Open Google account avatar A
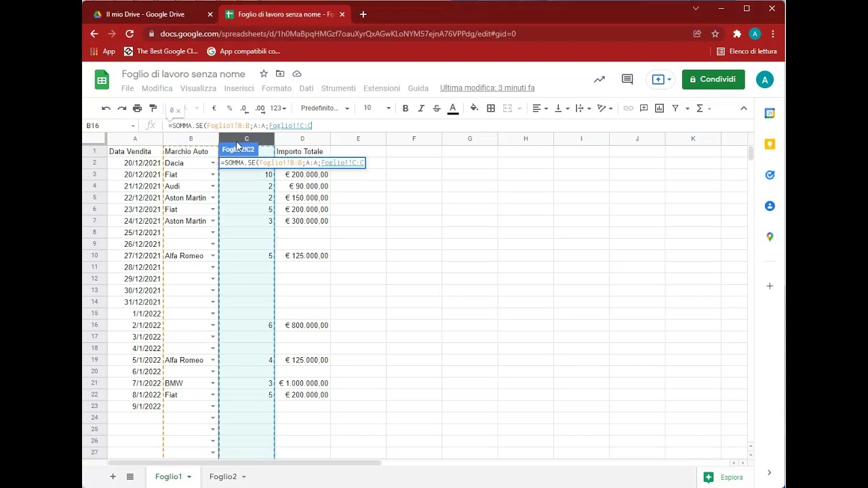Image resolution: width=868 pixels, height=488 pixels. coord(765,79)
